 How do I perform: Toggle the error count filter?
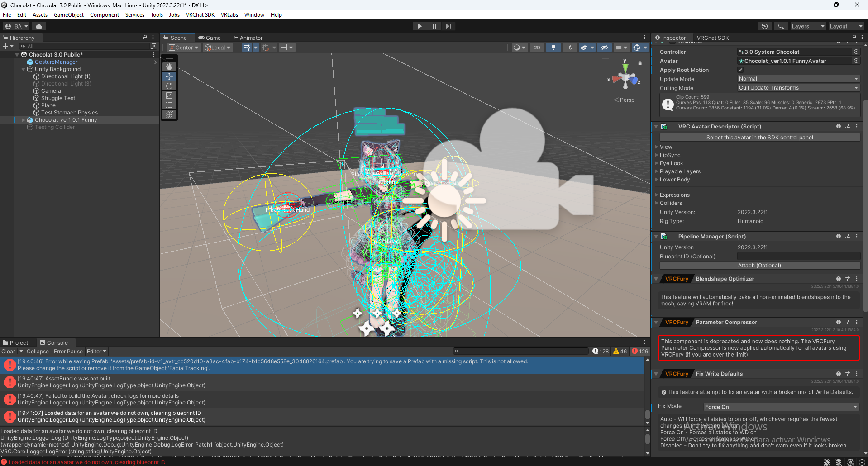click(639, 352)
